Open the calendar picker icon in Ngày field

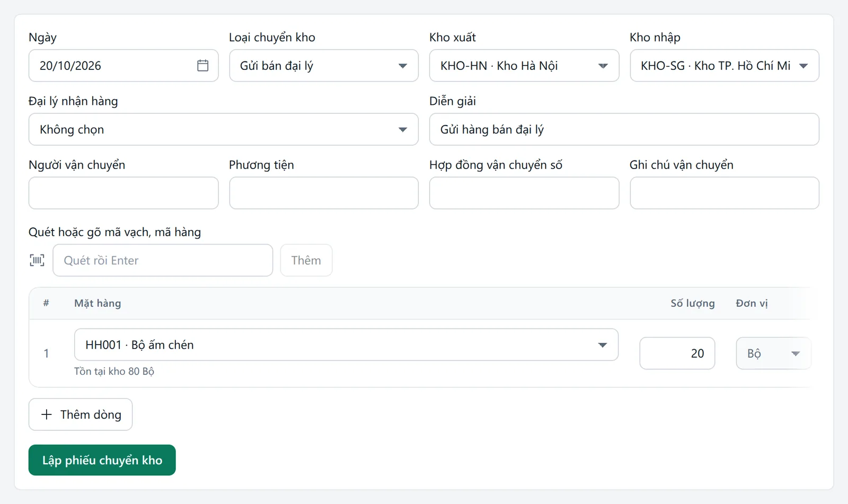[202, 66]
